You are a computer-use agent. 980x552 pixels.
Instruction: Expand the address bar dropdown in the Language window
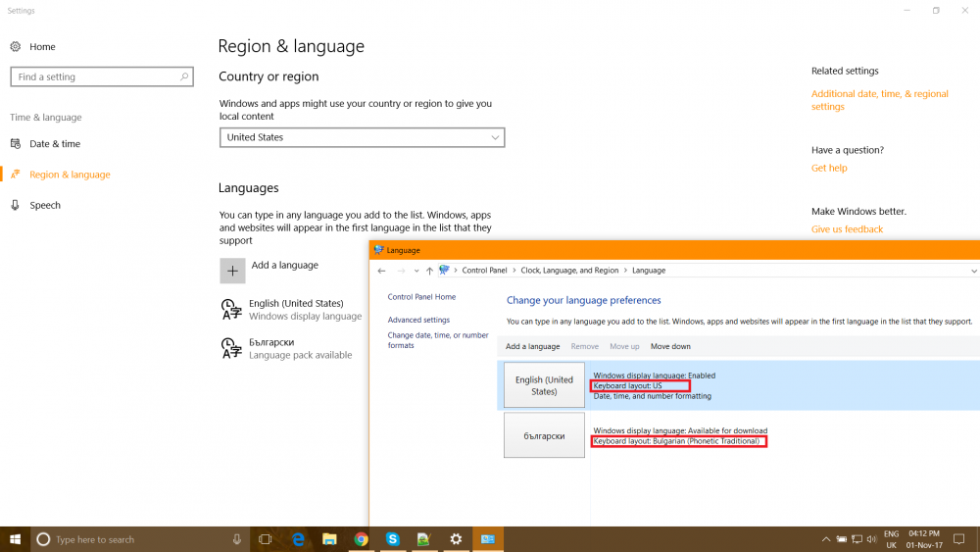pyautogui.click(x=974, y=271)
